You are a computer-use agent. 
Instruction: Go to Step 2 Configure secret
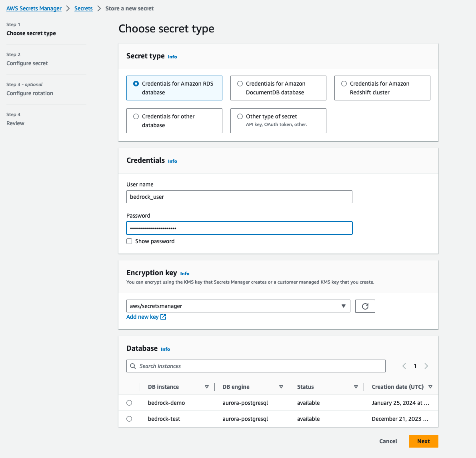tap(27, 64)
